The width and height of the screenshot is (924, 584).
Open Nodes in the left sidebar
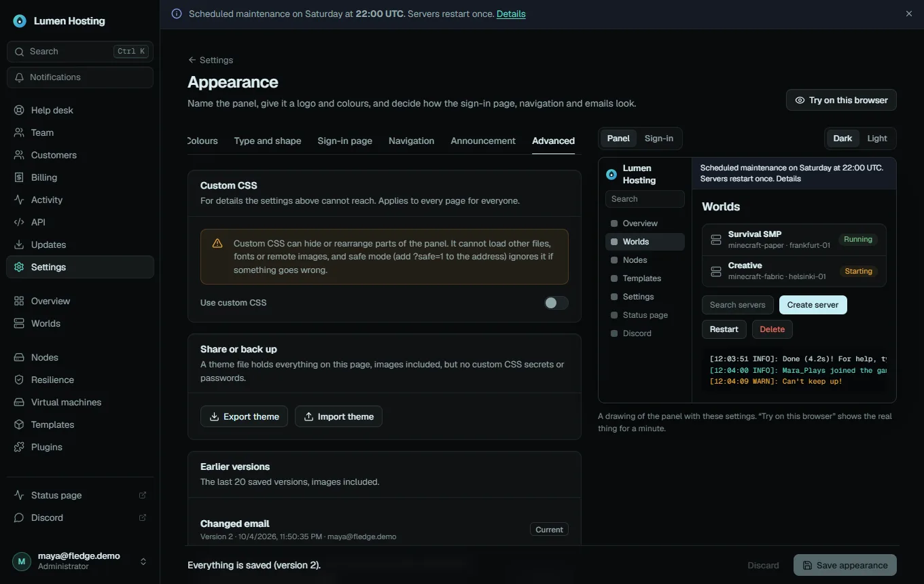[80, 357]
